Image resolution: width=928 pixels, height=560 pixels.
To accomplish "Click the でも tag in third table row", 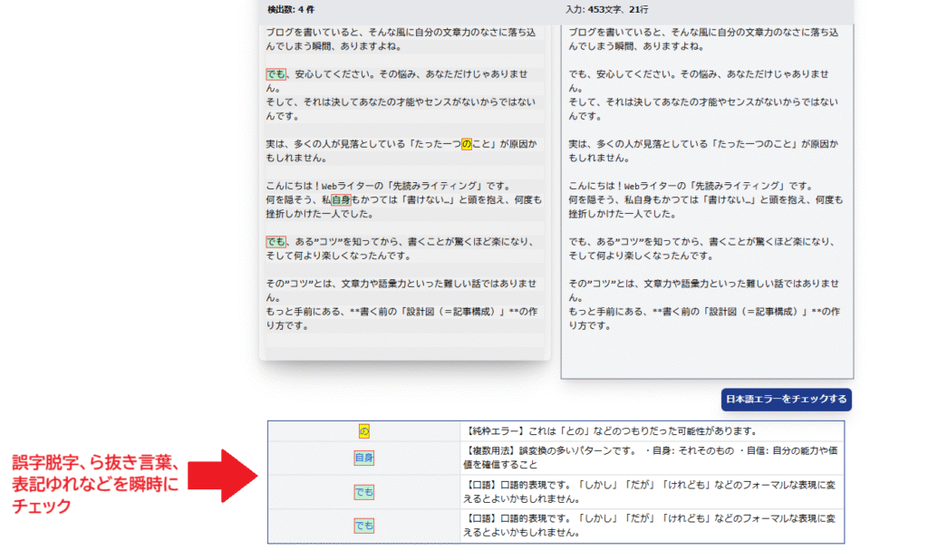I will 363,492.
